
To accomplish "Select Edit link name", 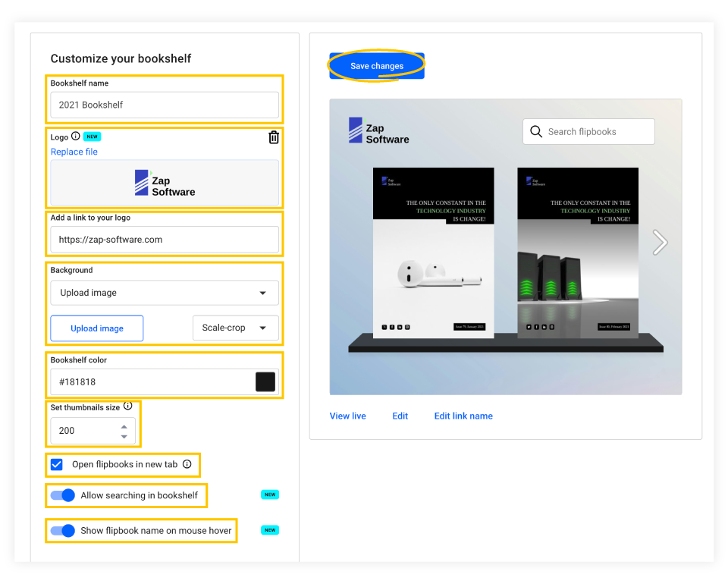I will click(x=463, y=416).
